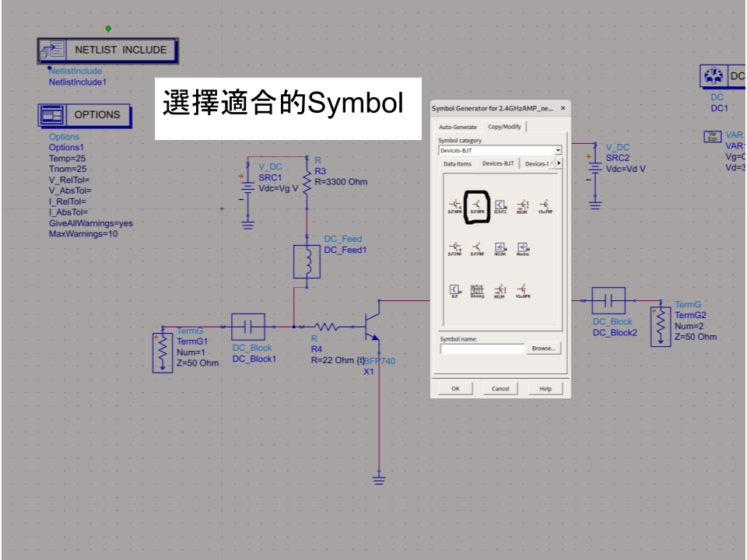Pick the VbcPNP symbol icon
This screenshot has height=560, width=747.
pyautogui.click(x=545, y=205)
